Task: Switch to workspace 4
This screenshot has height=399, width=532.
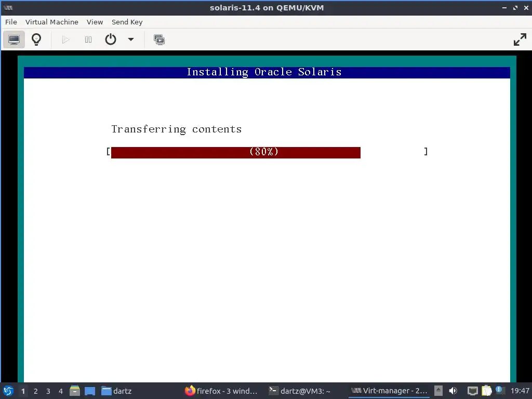Action: pos(61,391)
